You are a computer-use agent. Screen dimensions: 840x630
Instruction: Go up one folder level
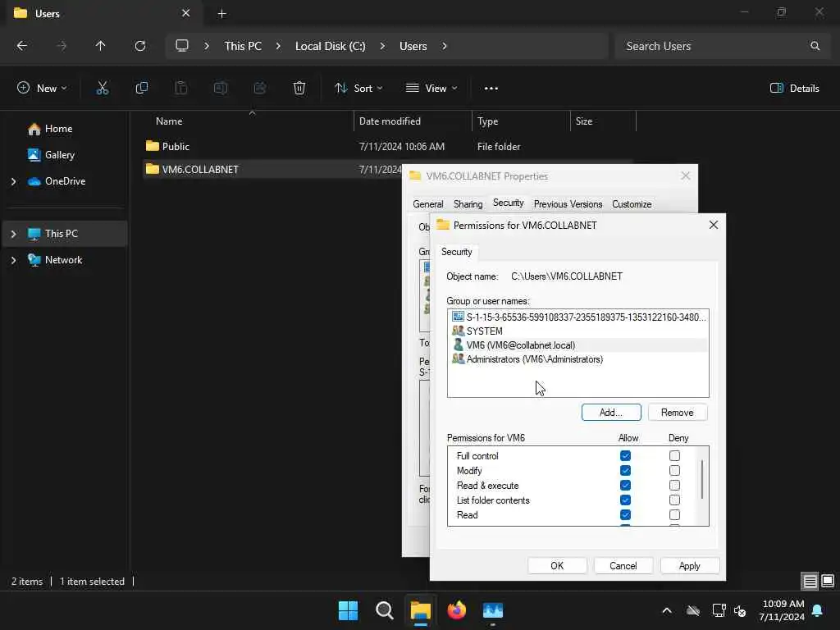[100, 46]
